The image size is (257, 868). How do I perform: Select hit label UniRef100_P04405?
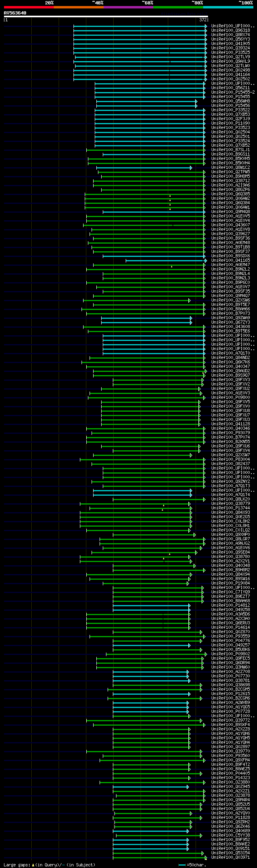(x=230, y=773)
